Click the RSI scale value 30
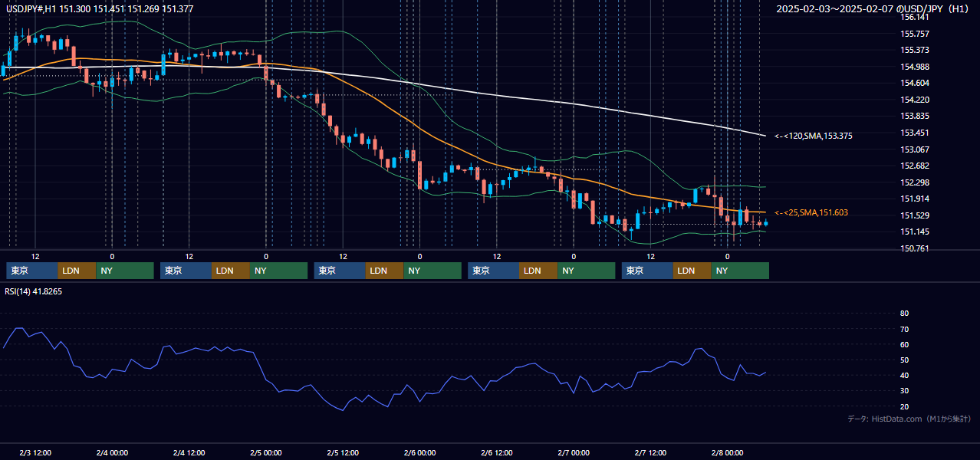The height and width of the screenshot is (460, 980). (x=904, y=391)
